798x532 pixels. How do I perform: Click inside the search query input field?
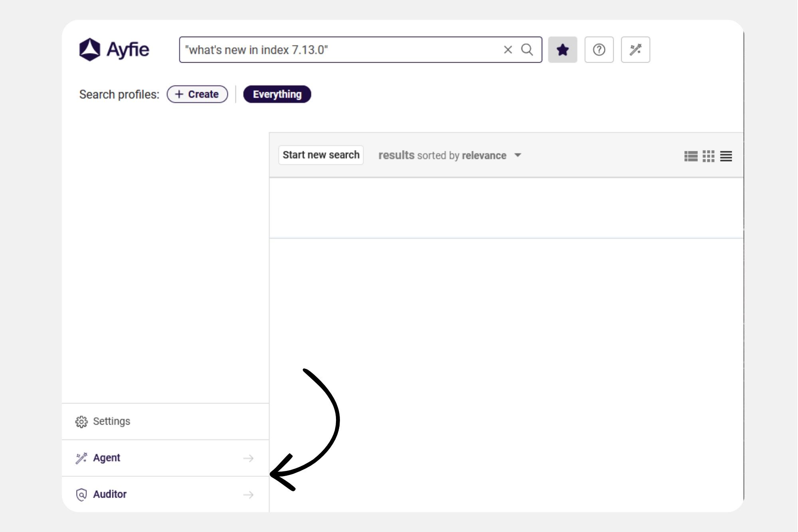coord(339,50)
